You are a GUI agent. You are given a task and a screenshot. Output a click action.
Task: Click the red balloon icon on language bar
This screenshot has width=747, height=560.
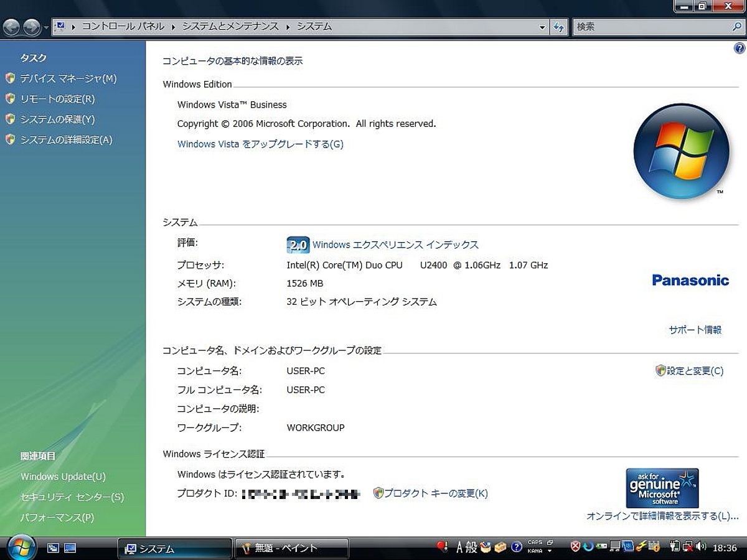442,547
